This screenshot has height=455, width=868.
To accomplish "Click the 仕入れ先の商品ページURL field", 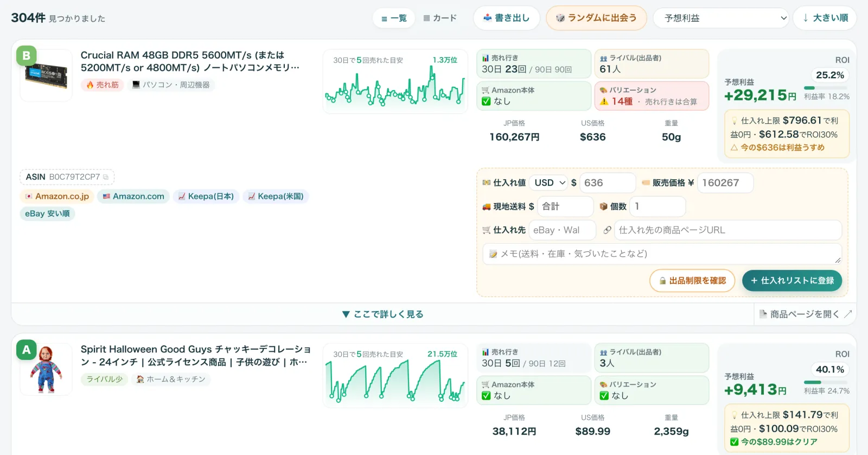I will pyautogui.click(x=728, y=230).
